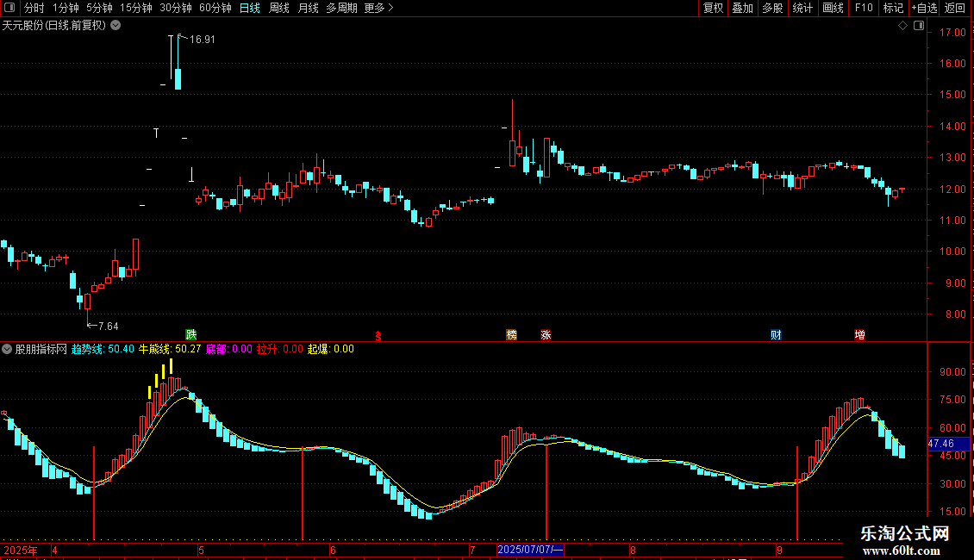Activate the 画线 drawing tool
This screenshot has width=974, height=560.
pyautogui.click(x=833, y=8)
